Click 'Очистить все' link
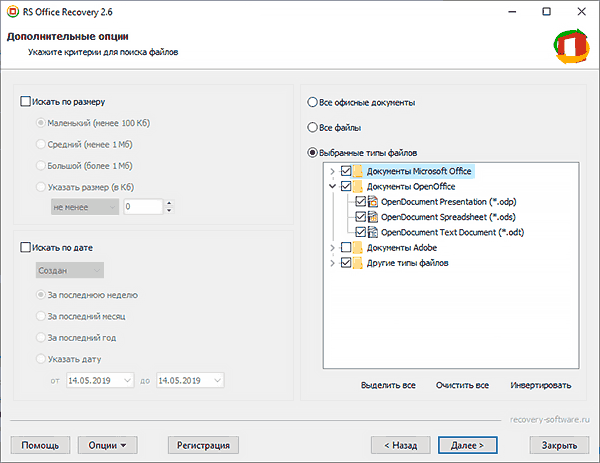600x463 pixels. [x=462, y=385]
